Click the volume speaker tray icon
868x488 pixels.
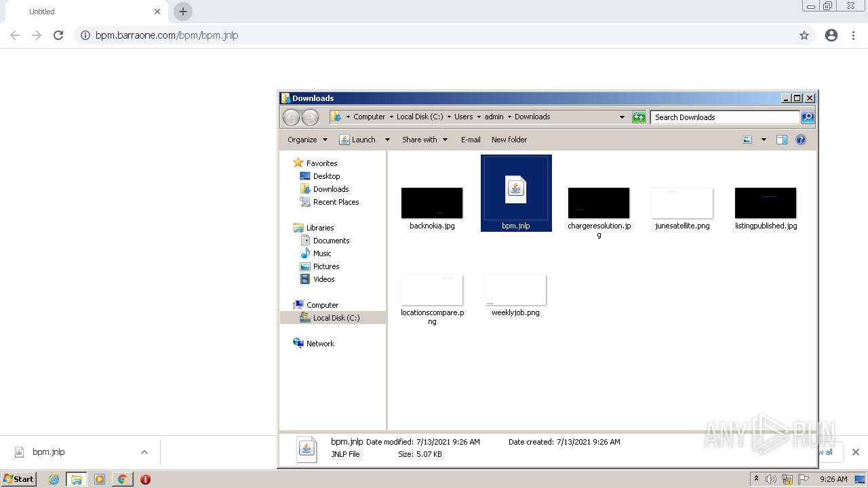pyautogui.click(x=771, y=479)
